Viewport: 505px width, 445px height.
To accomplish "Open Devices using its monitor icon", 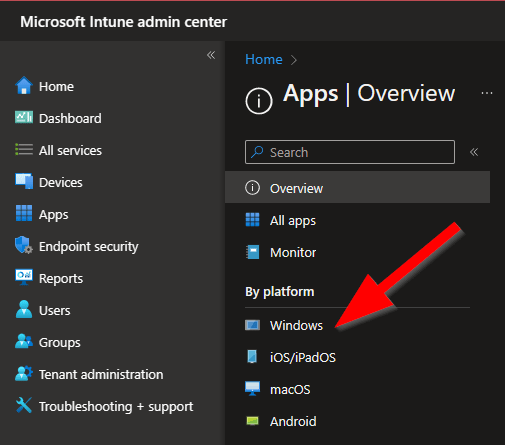I will [24, 181].
